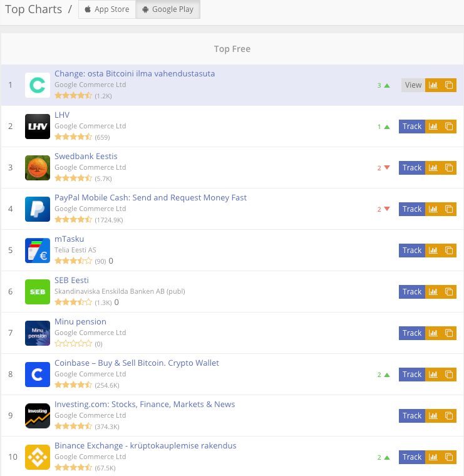Track the Investing.com app
464x476 pixels.
(x=412, y=416)
